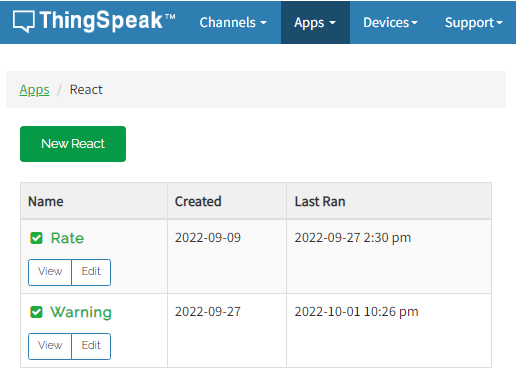The height and width of the screenshot is (380, 516).
Task: Click the Last Ran column header
Action: point(320,202)
